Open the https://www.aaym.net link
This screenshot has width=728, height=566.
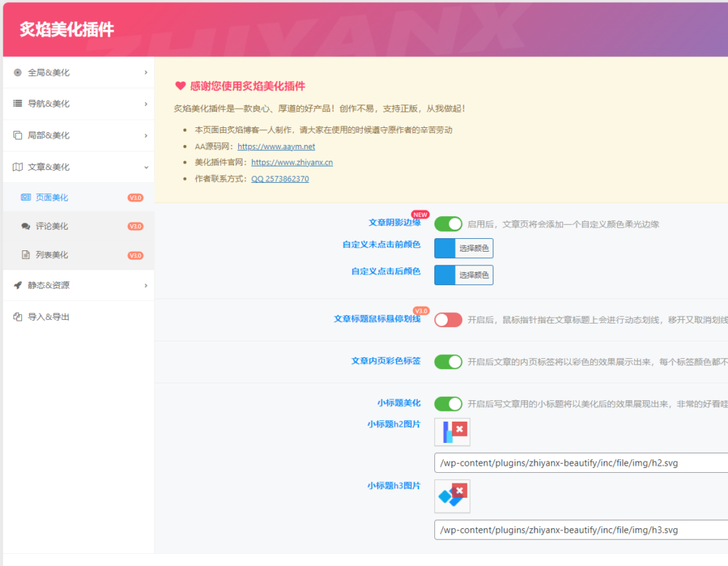[x=276, y=146]
